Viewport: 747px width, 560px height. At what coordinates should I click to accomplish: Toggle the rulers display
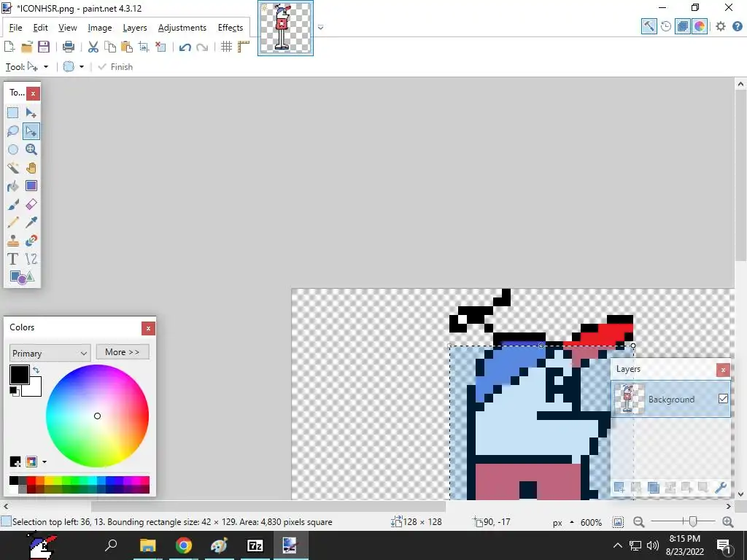(x=244, y=47)
